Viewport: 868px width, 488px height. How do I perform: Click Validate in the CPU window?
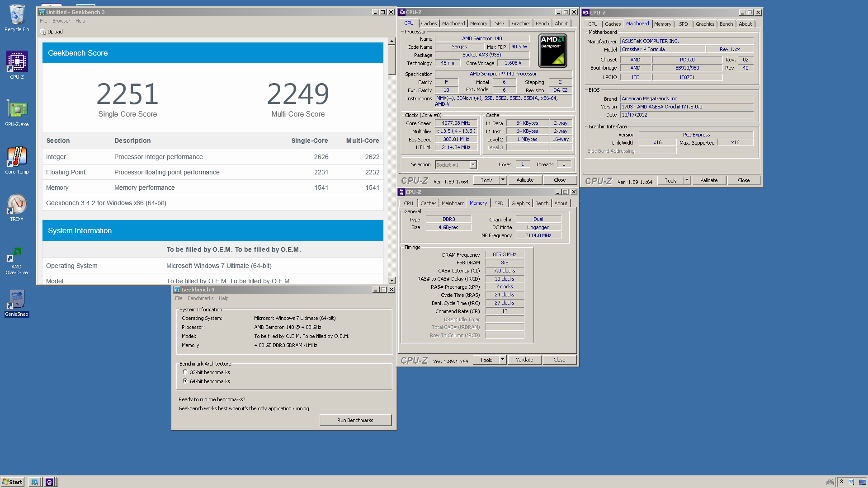click(525, 180)
